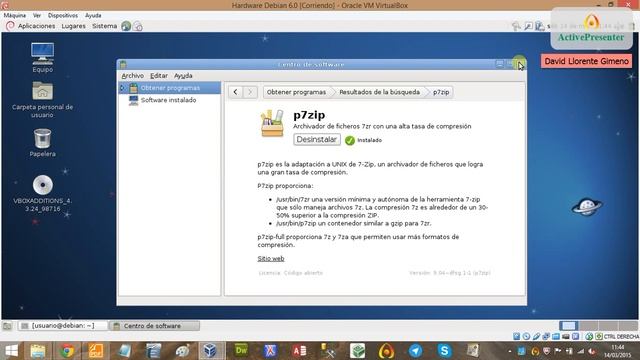
Task: Open ActivePresenter flame icon in the Windows taskbar
Action: pyautogui.click(x=386, y=351)
